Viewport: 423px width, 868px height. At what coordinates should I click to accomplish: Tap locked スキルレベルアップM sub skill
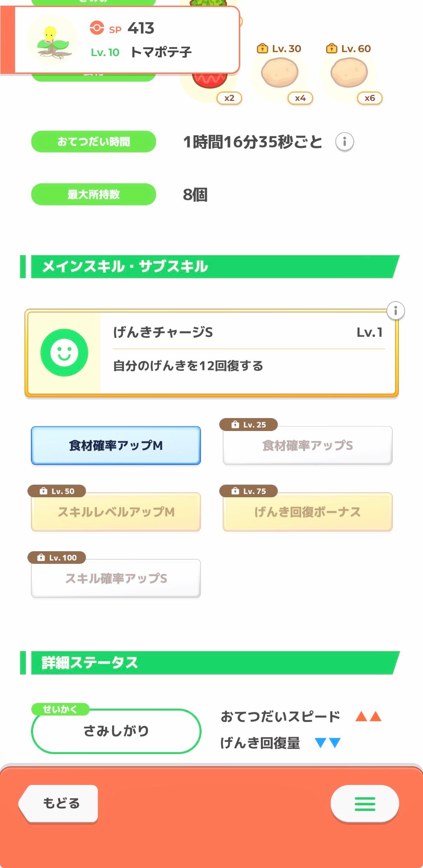[x=116, y=512]
